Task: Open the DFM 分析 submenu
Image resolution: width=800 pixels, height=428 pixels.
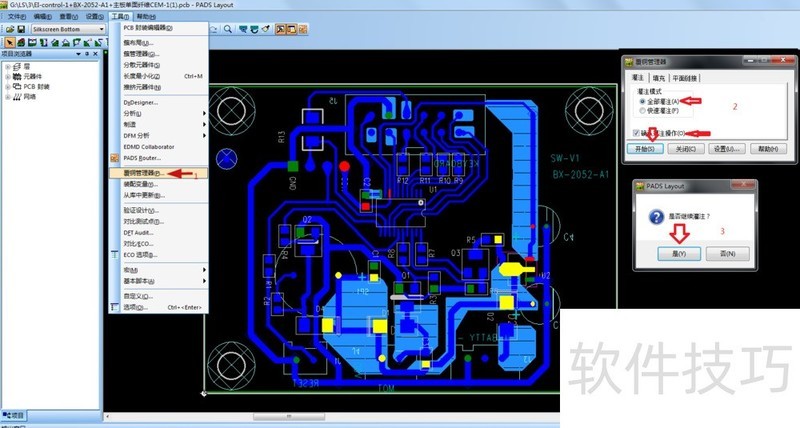Action: tap(158, 136)
